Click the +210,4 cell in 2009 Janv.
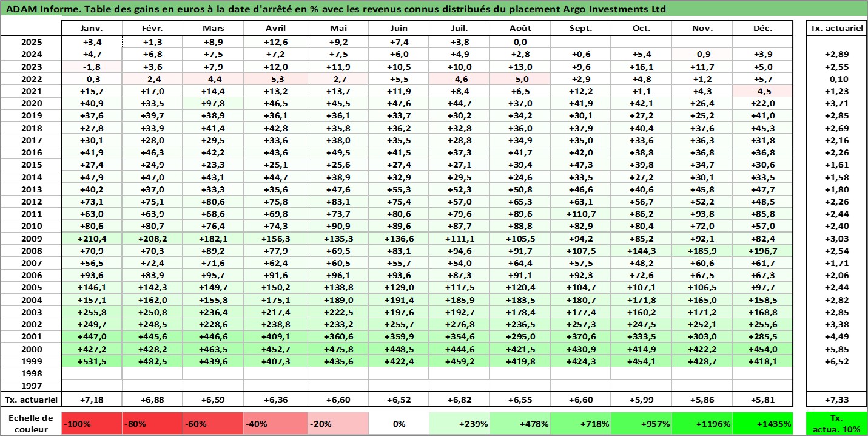 point(92,239)
